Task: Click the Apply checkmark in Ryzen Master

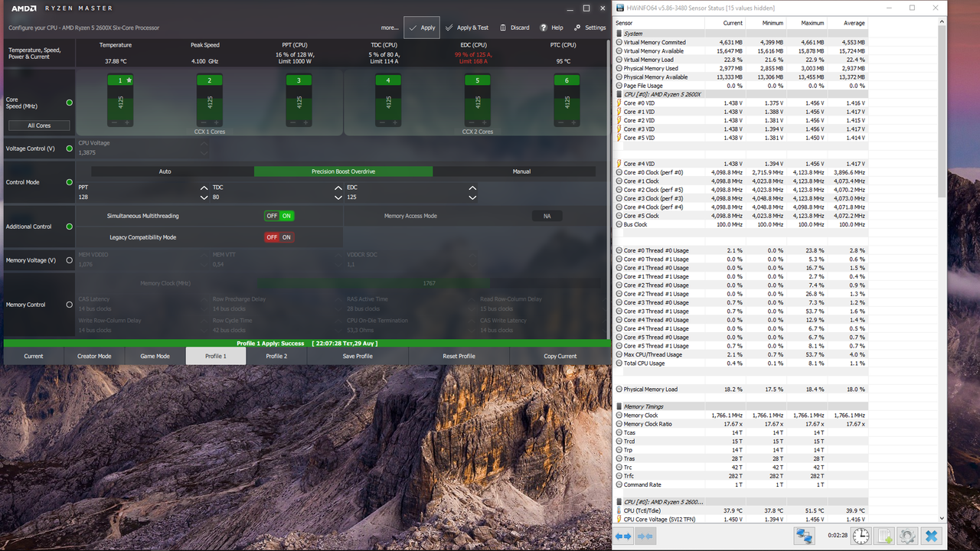Action: [422, 28]
